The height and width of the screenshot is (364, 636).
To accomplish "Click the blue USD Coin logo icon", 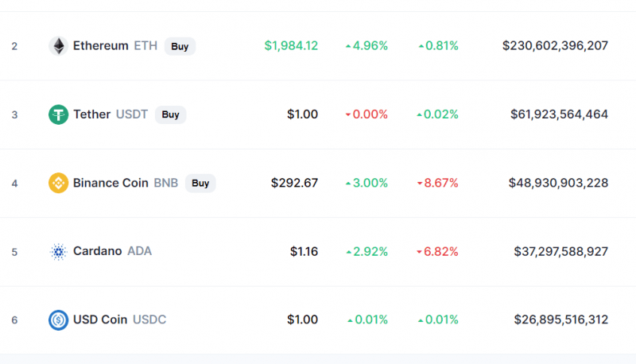I will click(58, 320).
